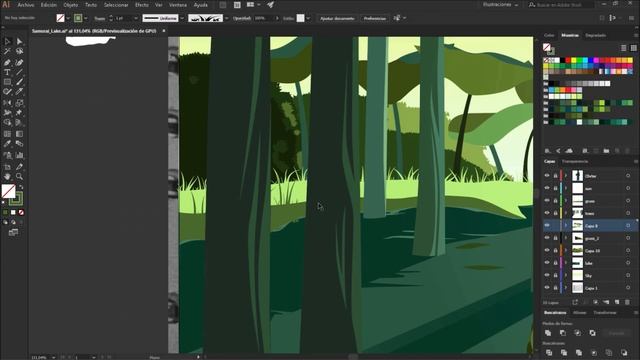
Task: Hide the Capa 8 layer
Action: 547,225
